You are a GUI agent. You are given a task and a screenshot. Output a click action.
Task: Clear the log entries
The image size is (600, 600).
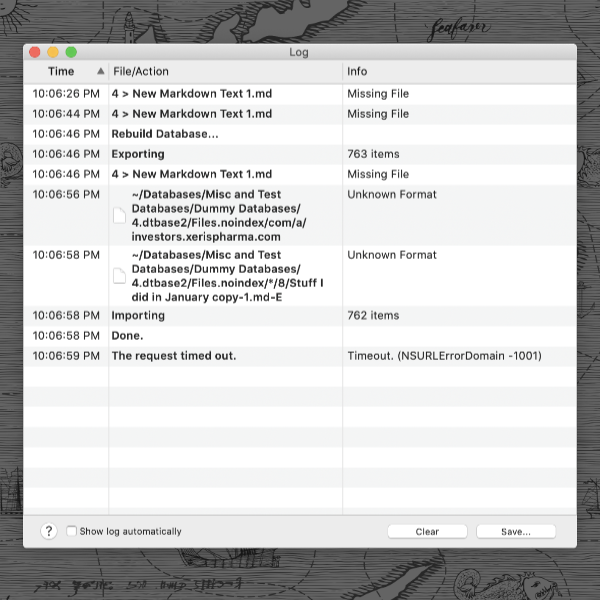pos(427,532)
